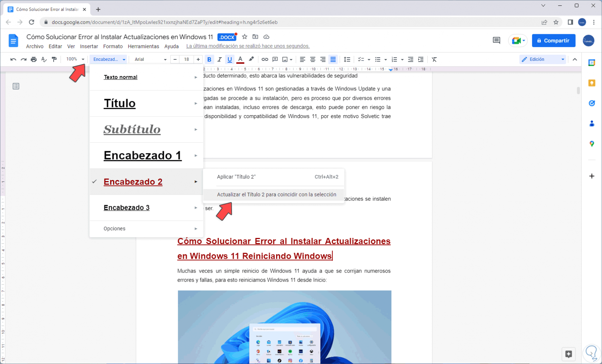Screen dimensions: 602x364
Task: Toggle the bulleted list
Action: tap(378, 59)
